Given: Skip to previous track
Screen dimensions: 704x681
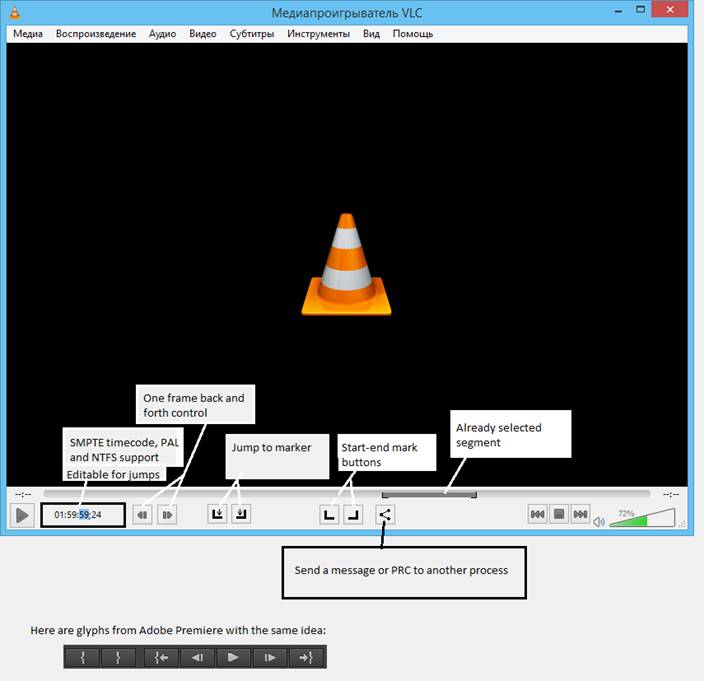Looking at the screenshot, I should coord(537,514).
